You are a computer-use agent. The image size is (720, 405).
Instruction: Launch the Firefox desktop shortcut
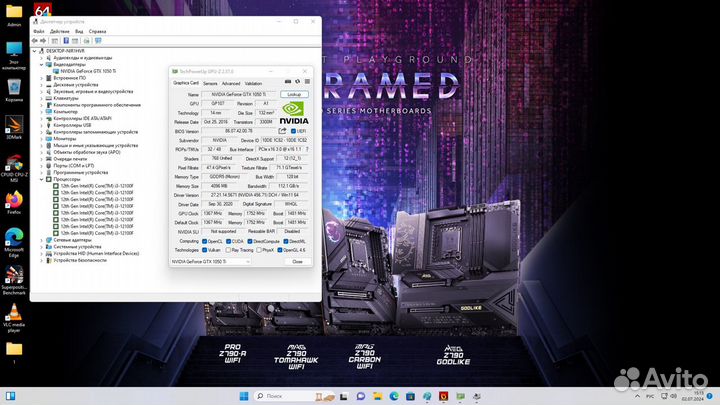point(14,202)
